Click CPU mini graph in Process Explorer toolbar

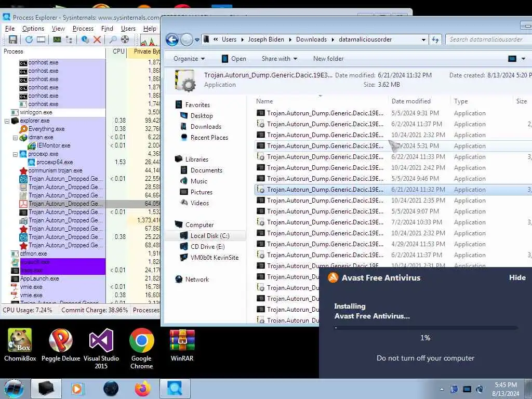click(x=150, y=41)
